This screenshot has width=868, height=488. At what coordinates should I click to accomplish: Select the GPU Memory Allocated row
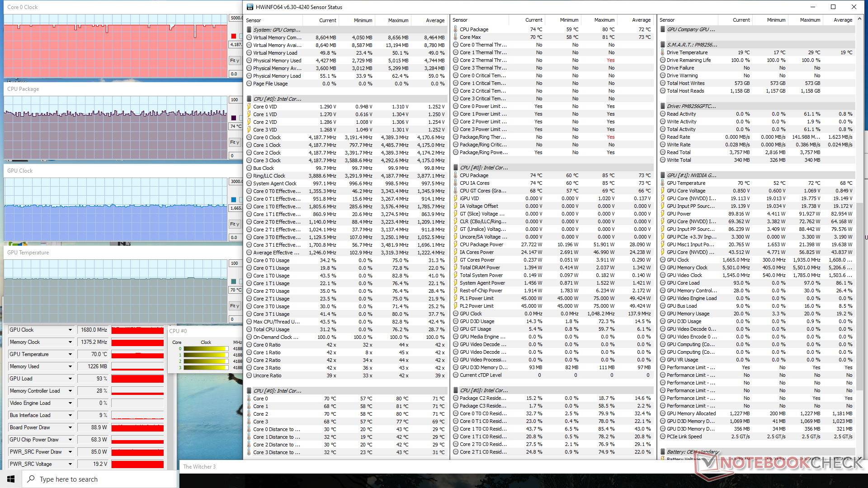[x=757, y=413]
